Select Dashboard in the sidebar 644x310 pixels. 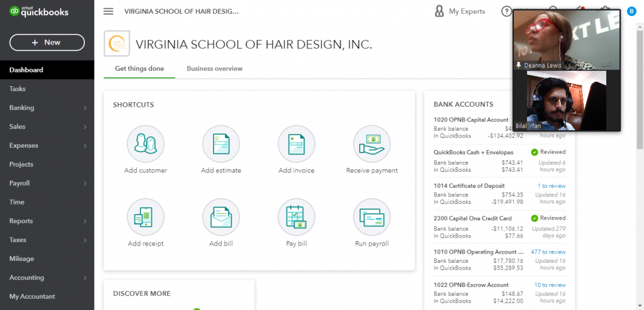(x=47, y=70)
